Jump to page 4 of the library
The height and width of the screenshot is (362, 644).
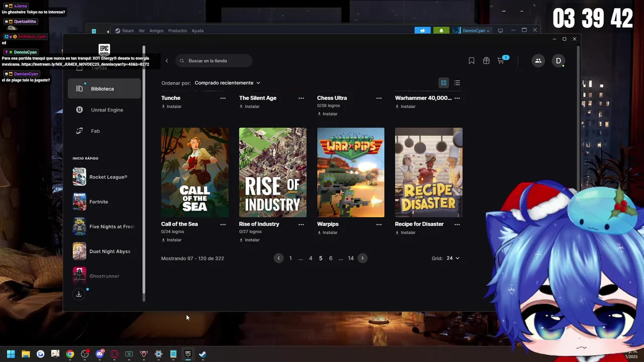(310, 258)
